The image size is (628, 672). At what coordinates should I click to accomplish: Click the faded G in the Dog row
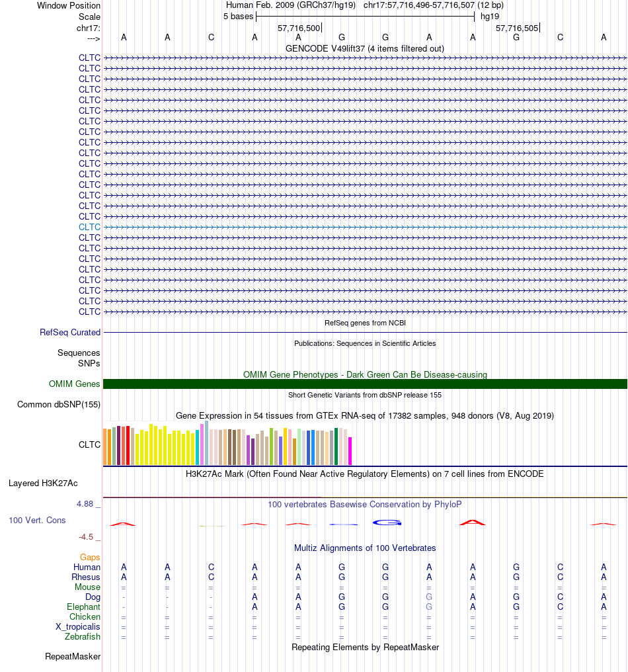[x=429, y=597]
